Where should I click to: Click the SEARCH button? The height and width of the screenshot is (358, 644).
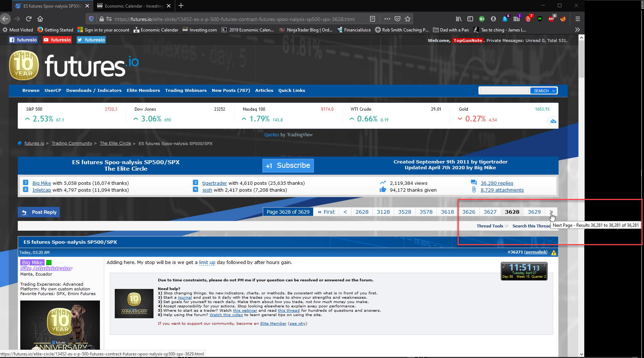point(544,91)
